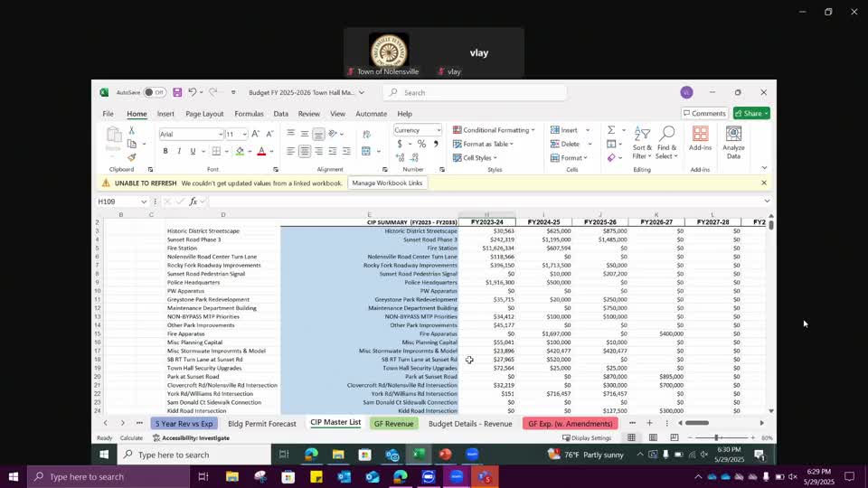Toggle bold formatting

(x=165, y=151)
